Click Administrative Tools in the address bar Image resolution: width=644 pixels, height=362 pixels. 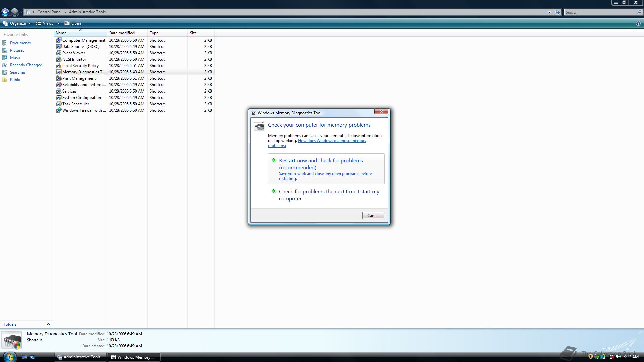[87, 12]
